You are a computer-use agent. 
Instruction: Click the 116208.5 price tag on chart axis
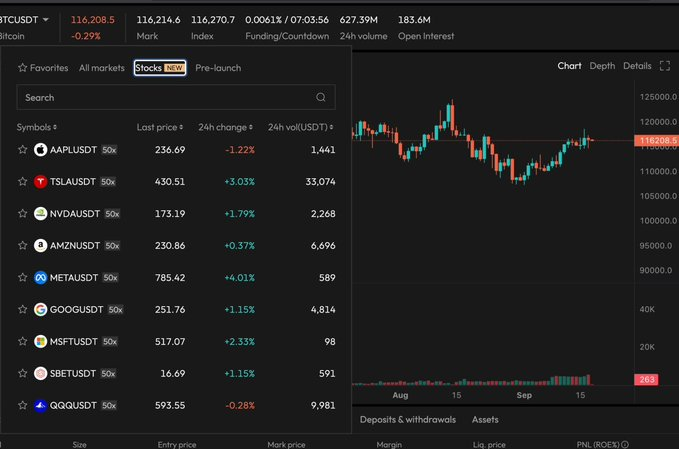tap(656, 140)
